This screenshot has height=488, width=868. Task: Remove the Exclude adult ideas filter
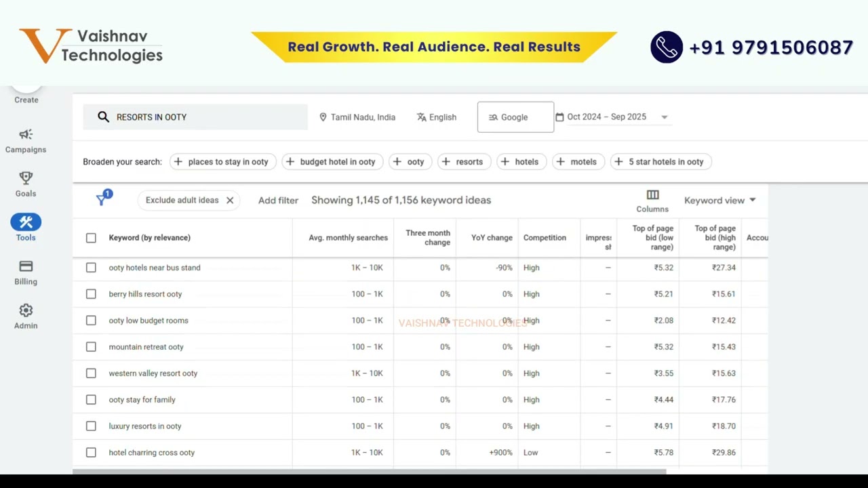coord(230,200)
